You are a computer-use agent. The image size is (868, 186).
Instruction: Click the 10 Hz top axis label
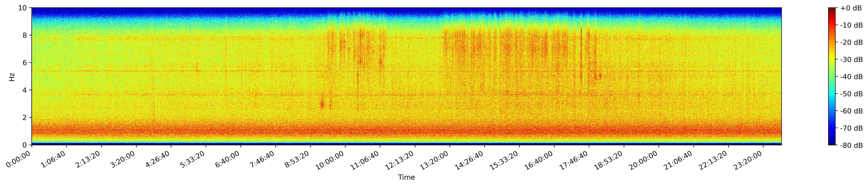click(23, 8)
